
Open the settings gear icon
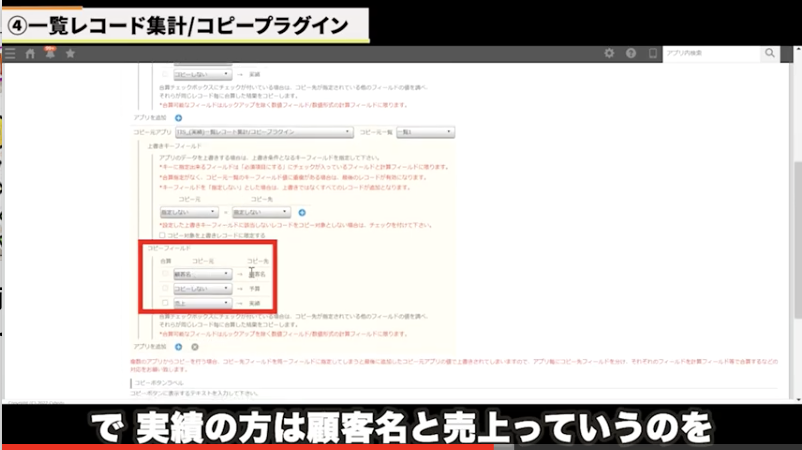point(610,53)
